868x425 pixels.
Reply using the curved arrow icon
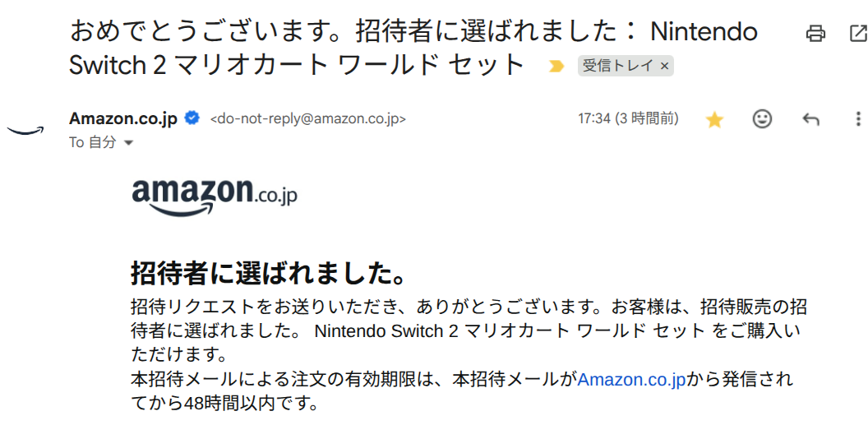[x=810, y=119]
